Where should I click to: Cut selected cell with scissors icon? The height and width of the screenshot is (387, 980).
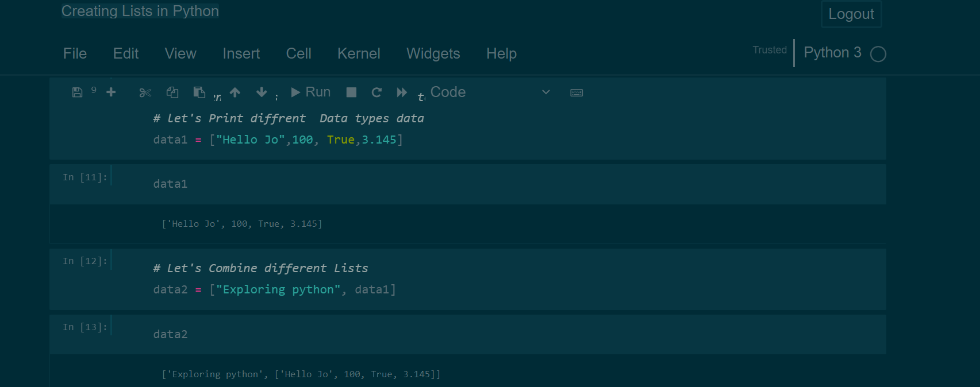145,92
